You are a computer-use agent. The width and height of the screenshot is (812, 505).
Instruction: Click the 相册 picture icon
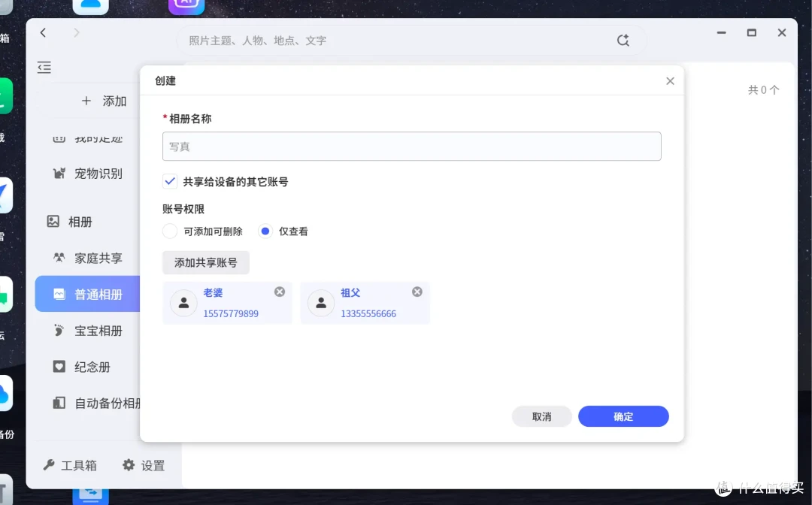pos(53,222)
